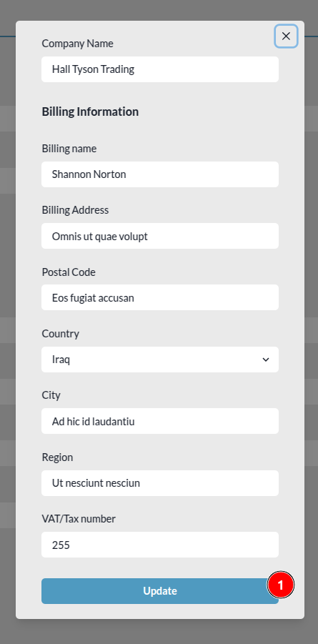Click the VAT/Tax number label

tap(79, 519)
